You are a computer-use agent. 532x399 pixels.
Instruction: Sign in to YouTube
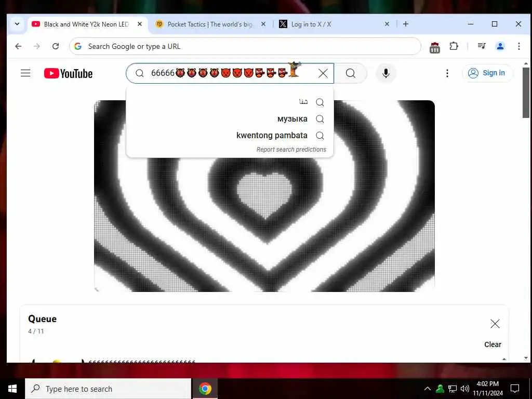click(x=486, y=73)
